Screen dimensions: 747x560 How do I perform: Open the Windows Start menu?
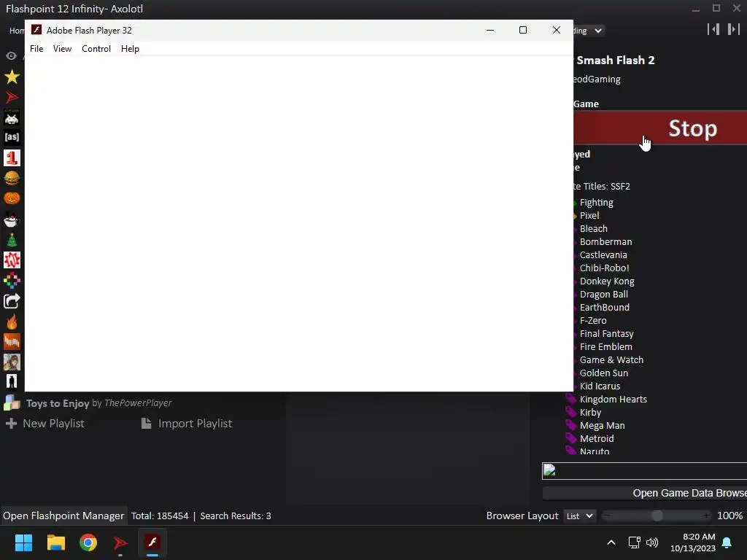pos(23,542)
